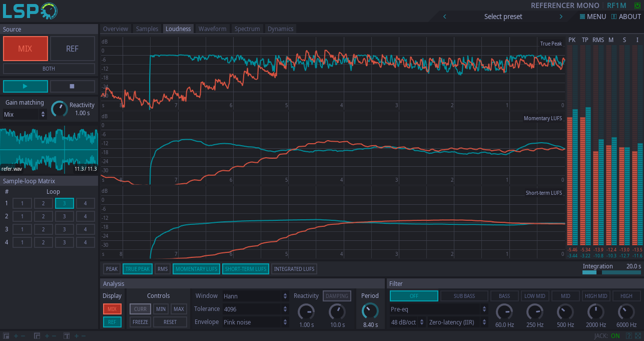Open the MENU item in the header
This screenshot has height=341, width=644.
click(x=593, y=17)
